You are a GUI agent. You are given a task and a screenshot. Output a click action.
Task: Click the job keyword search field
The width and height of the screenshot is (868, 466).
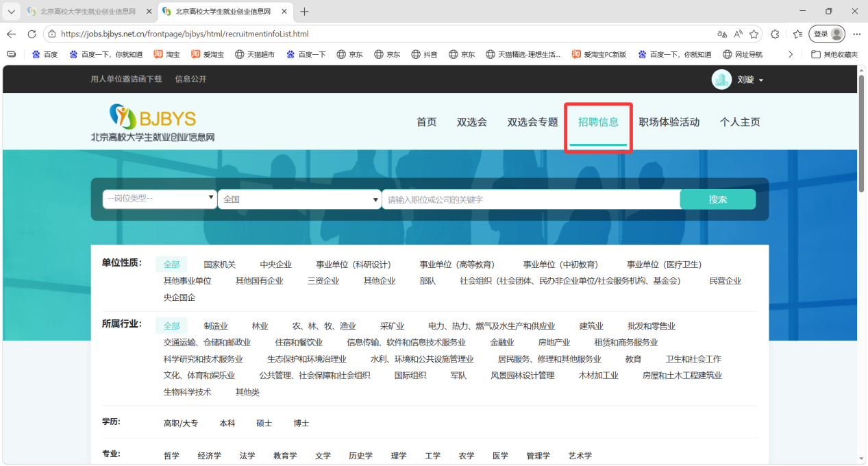[x=531, y=199]
